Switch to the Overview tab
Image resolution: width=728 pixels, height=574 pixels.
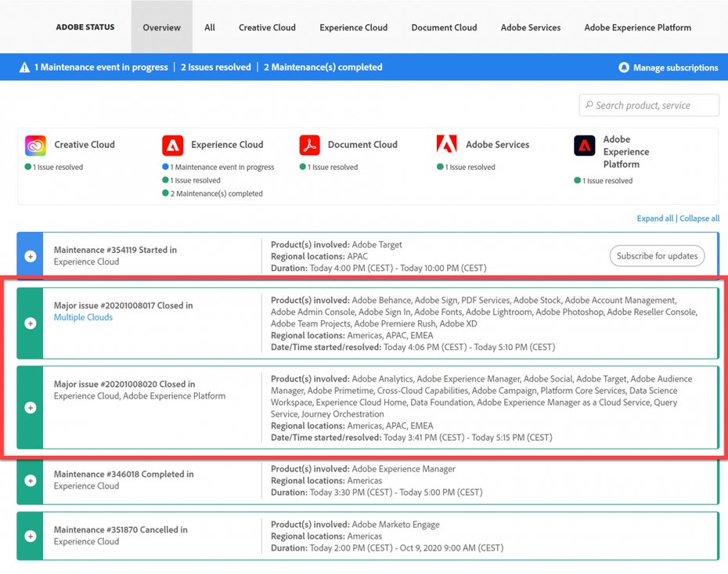click(x=161, y=27)
